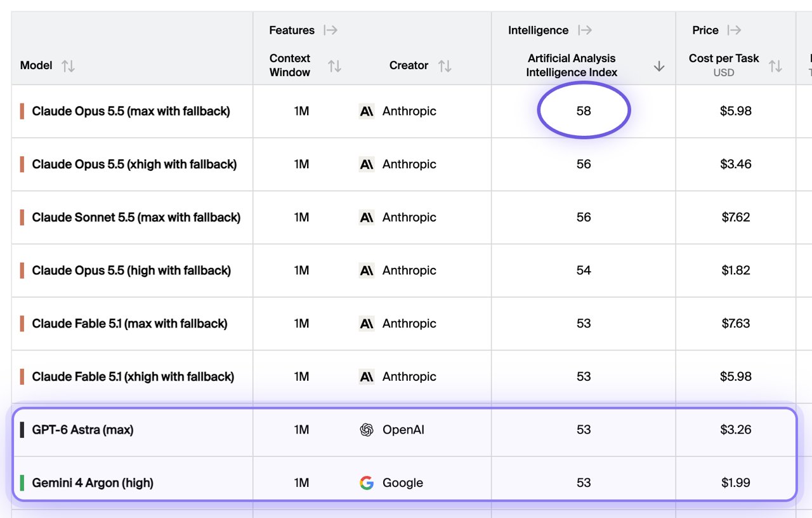Click Anthropic logo in Opus 5.5 high row
Image resolution: width=812 pixels, height=518 pixels.
(x=367, y=270)
